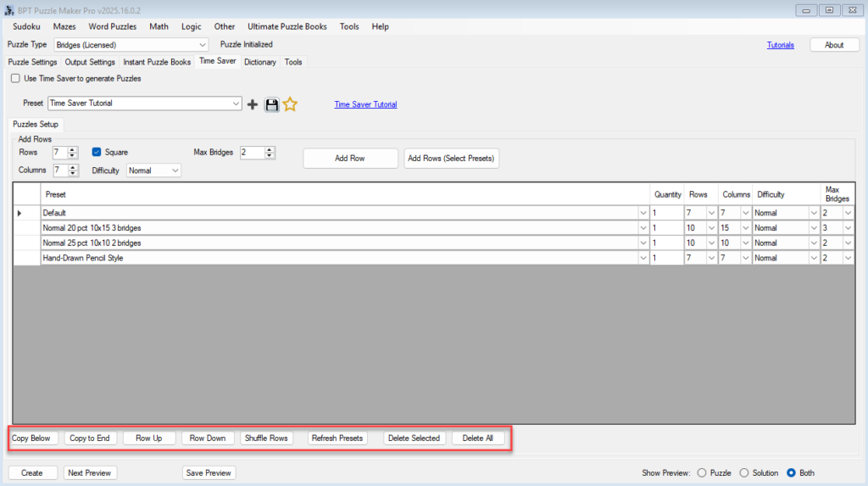868x486 pixels.
Task: Select the Puzzle preview radio button
Action: click(701, 473)
